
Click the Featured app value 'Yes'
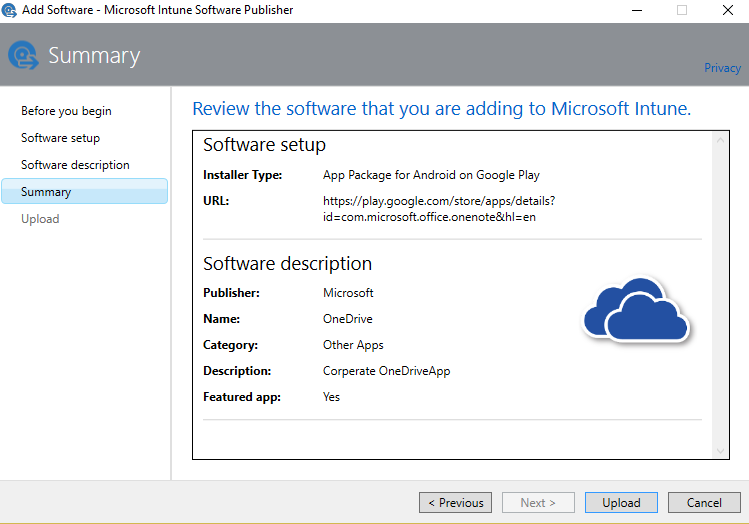[x=331, y=397]
